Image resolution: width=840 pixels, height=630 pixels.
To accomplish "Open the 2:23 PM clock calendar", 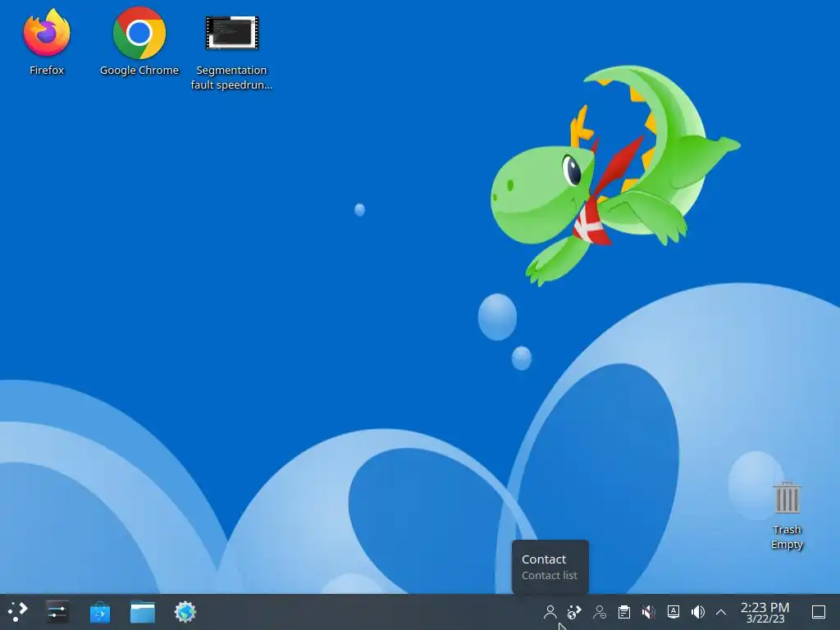I will point(765,612).
